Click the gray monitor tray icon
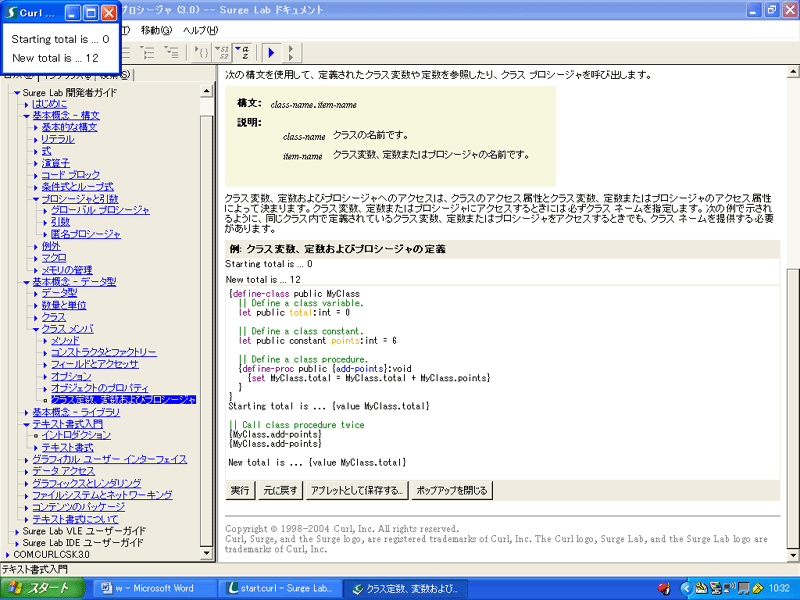The image size is (800, 600). pyautogui.click(x=743, y=588)
